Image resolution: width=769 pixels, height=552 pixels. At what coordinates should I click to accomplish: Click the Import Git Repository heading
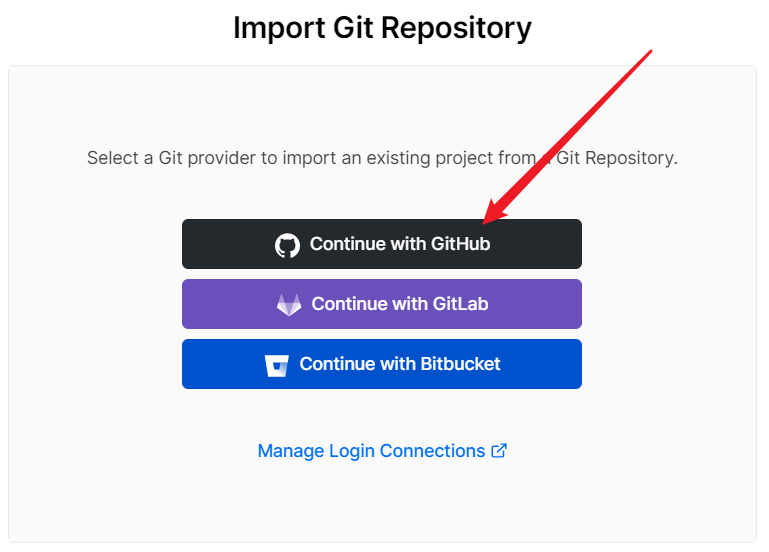coord(382,27)
